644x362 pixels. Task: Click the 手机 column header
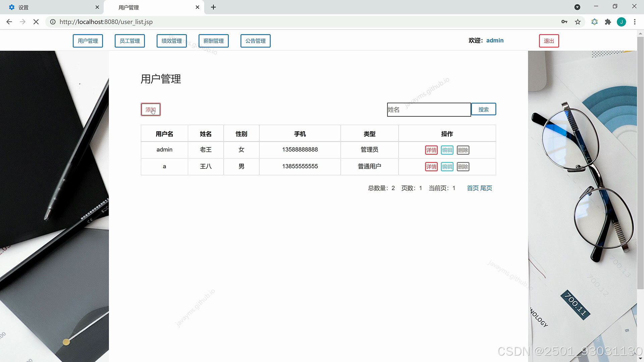coord(300,134)
